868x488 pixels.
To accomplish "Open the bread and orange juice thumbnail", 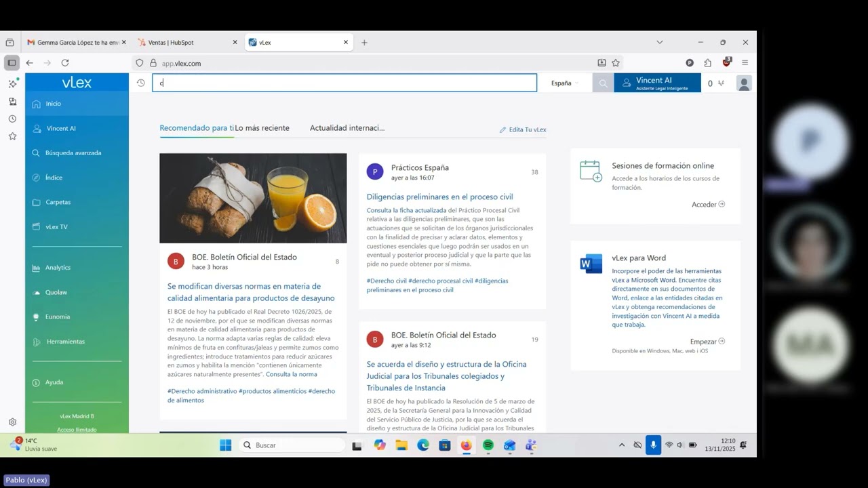I will 253,198.
